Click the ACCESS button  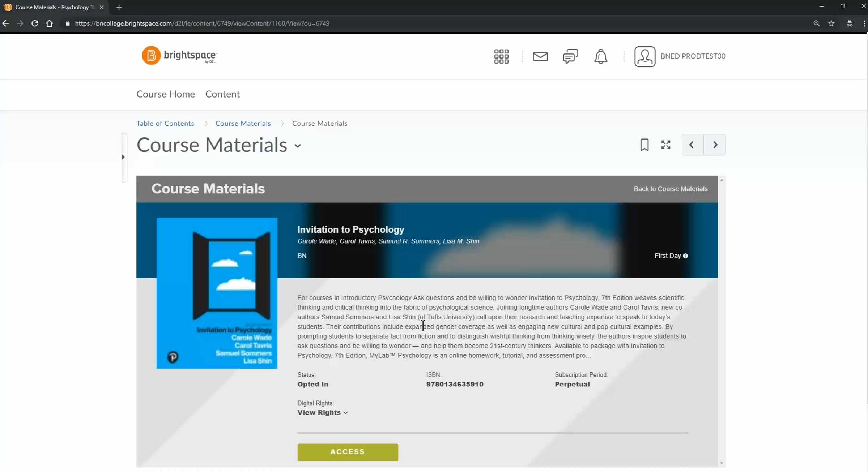[x=348, y=452]
